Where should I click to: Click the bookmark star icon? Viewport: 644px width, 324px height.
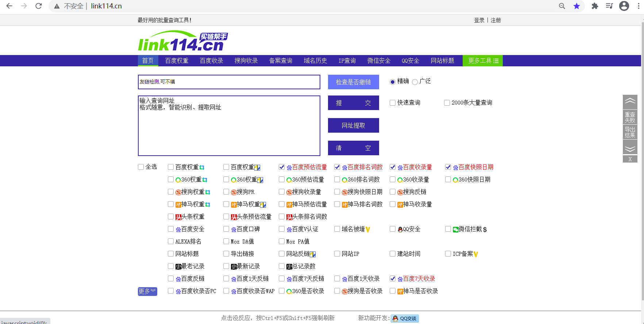pos(576,6)
